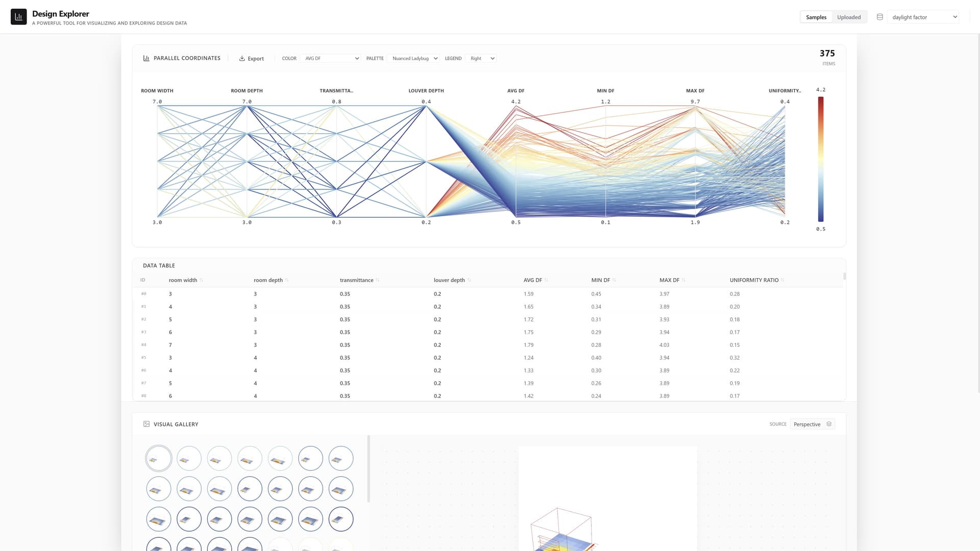
Task: Switch to Samples data source
Action: pyautogui.click(x=816, y=17)
